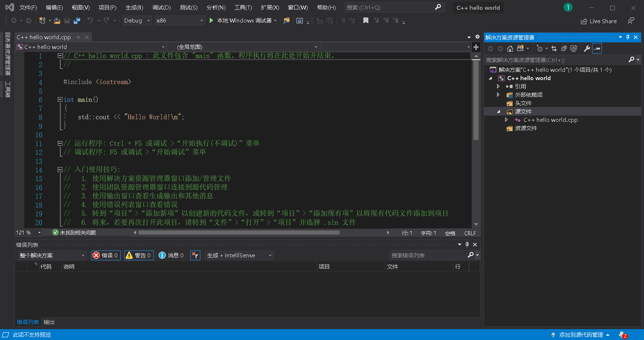Screen dimensions: 644x340
Task: Toggle the Warnings 0 filter button
Action: (138, 256)
